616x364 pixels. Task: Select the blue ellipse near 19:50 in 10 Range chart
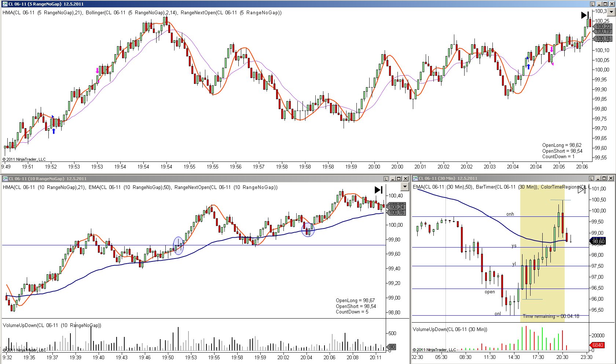click(178, 246)
